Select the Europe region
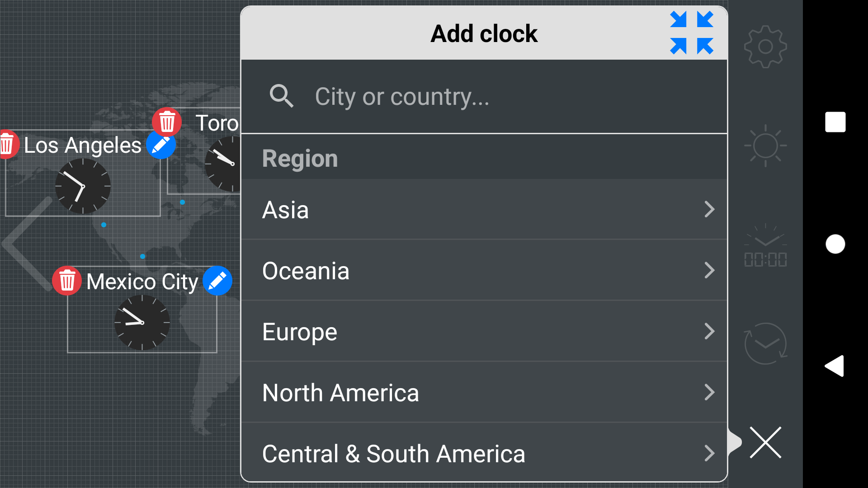 484,331
